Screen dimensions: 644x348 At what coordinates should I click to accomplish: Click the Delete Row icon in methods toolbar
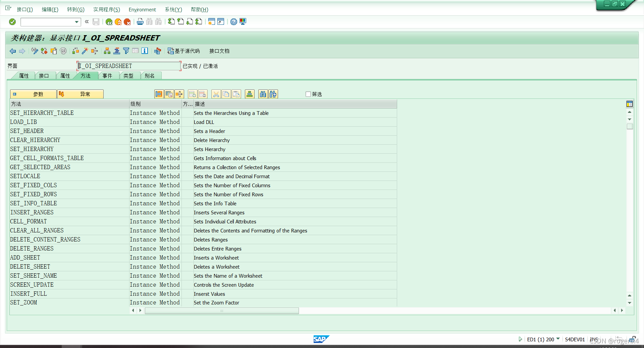tap(202, 94)
